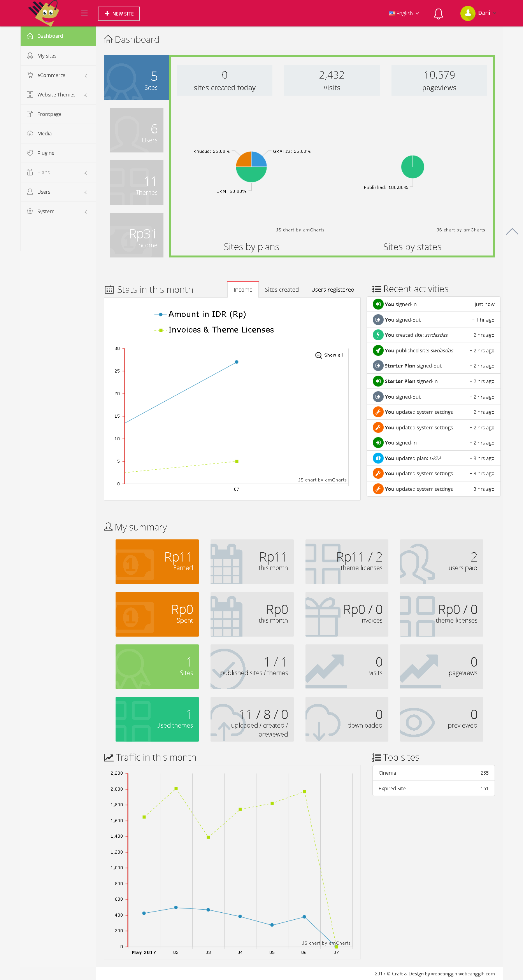Image resolution: width=523 pixels, height=980 pixels.
Task: Open Media from the sidebar
Action: tap(44, 133)
